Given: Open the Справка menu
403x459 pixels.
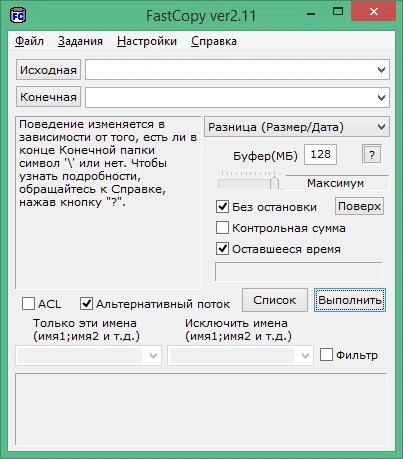Looking at the screenshot, I should (214, 41).
